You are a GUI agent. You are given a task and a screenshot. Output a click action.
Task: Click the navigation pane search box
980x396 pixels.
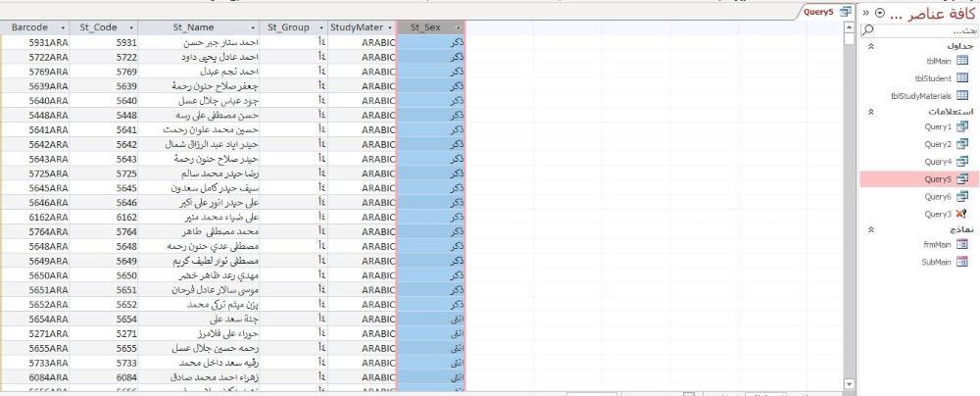[x=921, y=30]
